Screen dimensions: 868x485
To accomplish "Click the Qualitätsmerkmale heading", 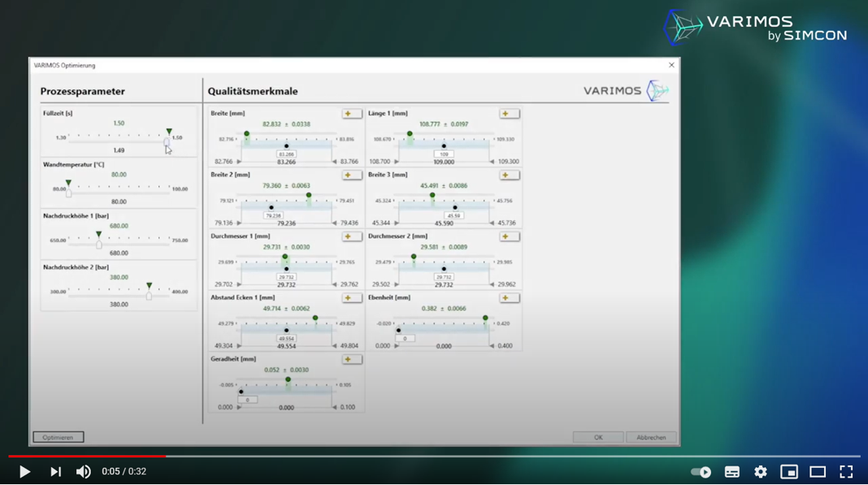I will [253, 91].
